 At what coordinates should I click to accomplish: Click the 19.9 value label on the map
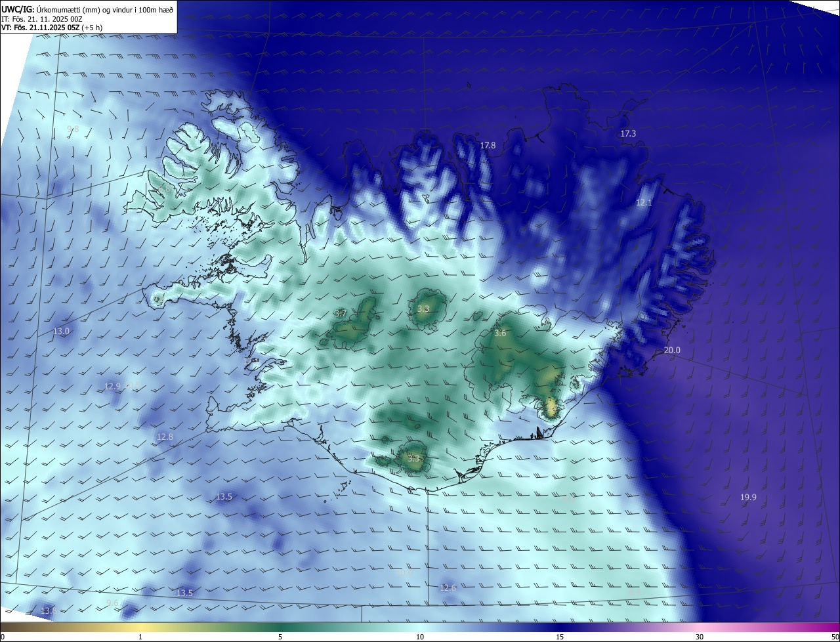(x=748, y=498)
